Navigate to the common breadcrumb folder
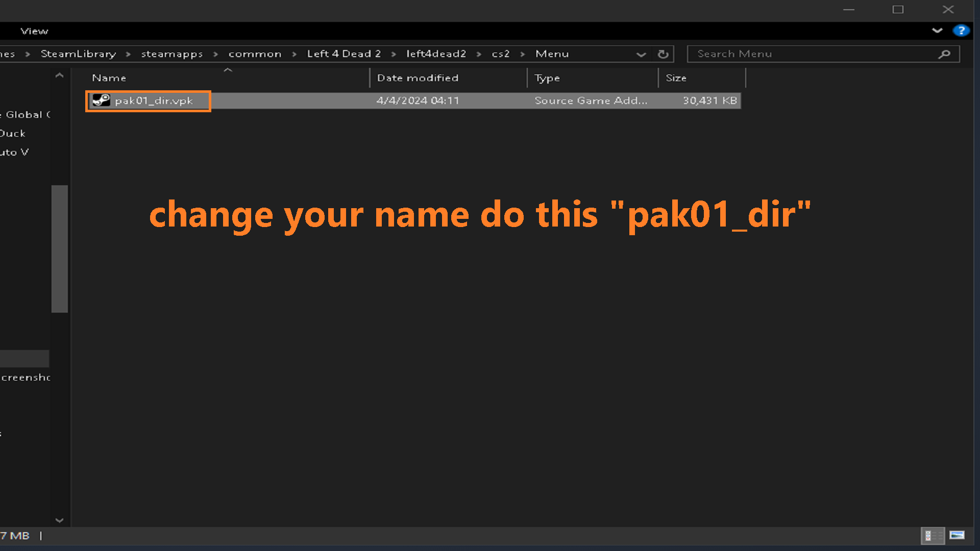980x551 pixels. coord(255,54)
